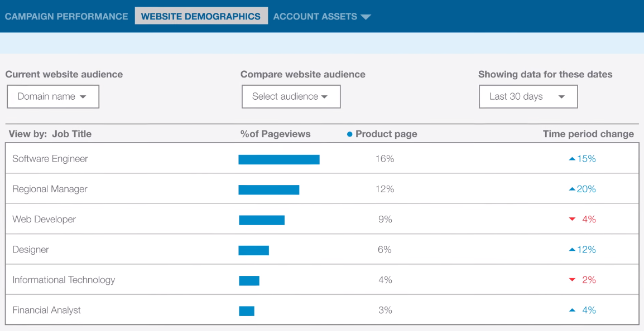644x331 pixels.
Task: Click up arrow in Financial Analyst row
Action: pyautogui.click(x=571, y=310)
